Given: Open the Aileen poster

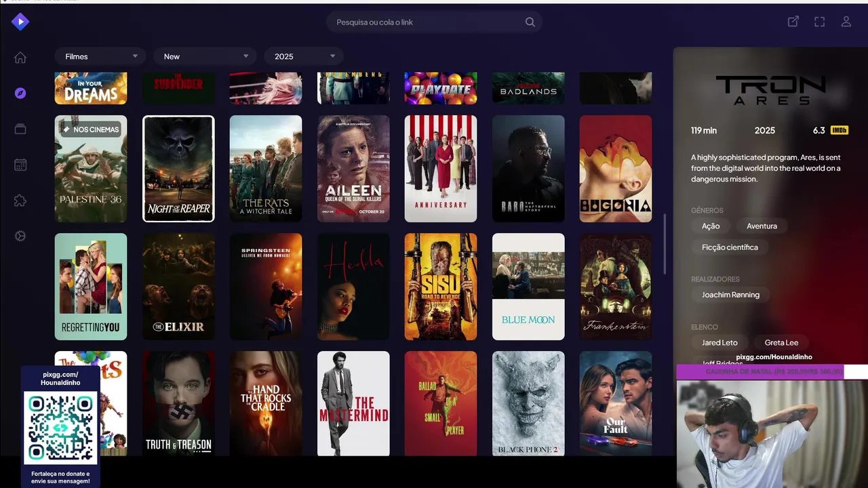Looking at the screenshot, I should coord(353,169).
